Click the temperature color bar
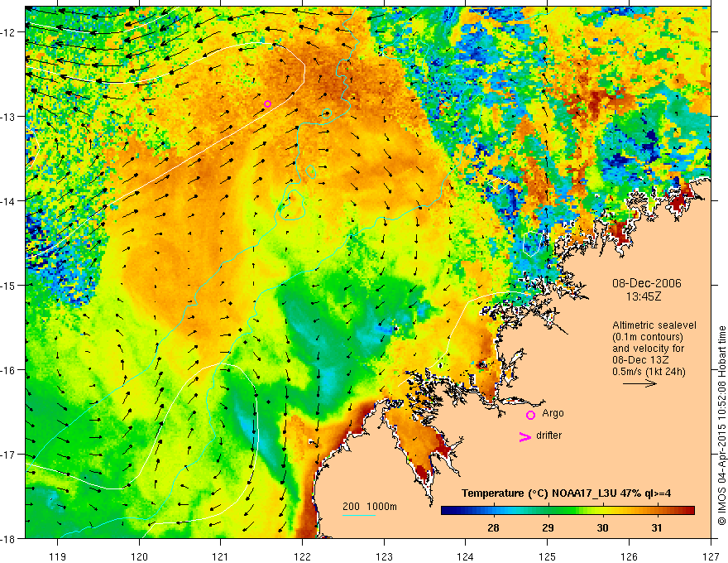This screenshot has height=563, width=728. pyautogui.click(x=568, y=510)
